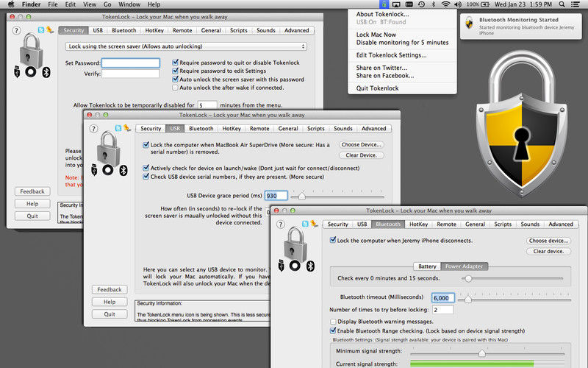Click the AirPlay display icon in menu bar
The width and height of the screenshot is (588, 368).
[396, 4]
